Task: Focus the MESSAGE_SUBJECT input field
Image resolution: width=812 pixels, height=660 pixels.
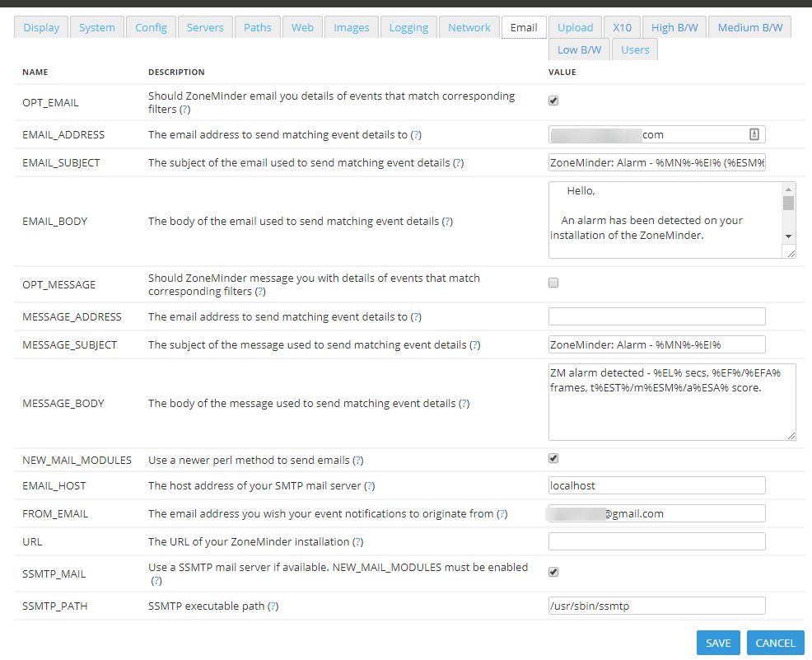Action: 656,344
